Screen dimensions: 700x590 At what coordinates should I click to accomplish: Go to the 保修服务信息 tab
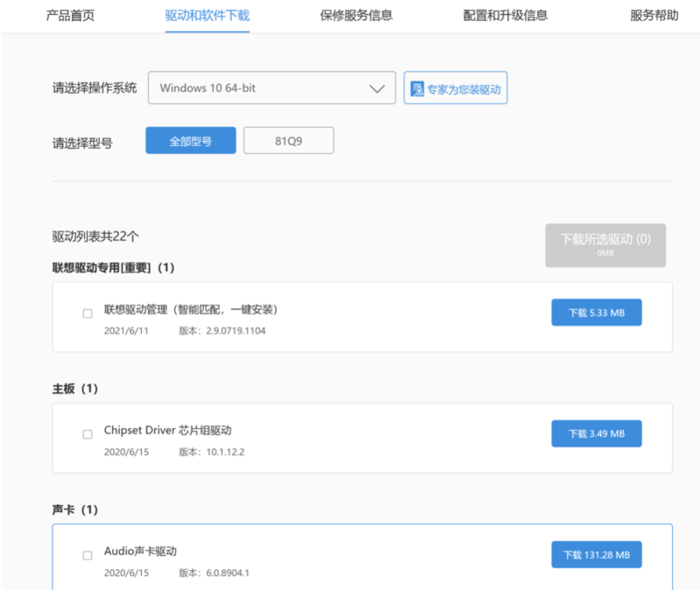(x=357, y=15)
